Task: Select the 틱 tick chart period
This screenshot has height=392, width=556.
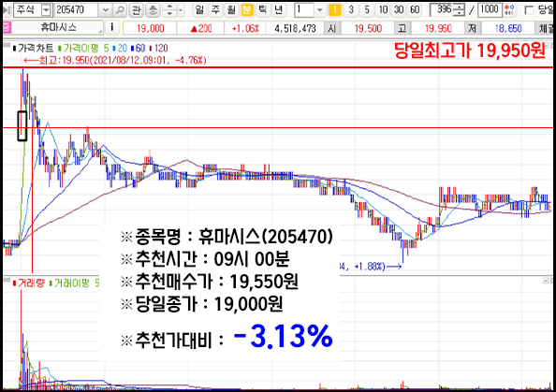Action: tap(262, 9)
